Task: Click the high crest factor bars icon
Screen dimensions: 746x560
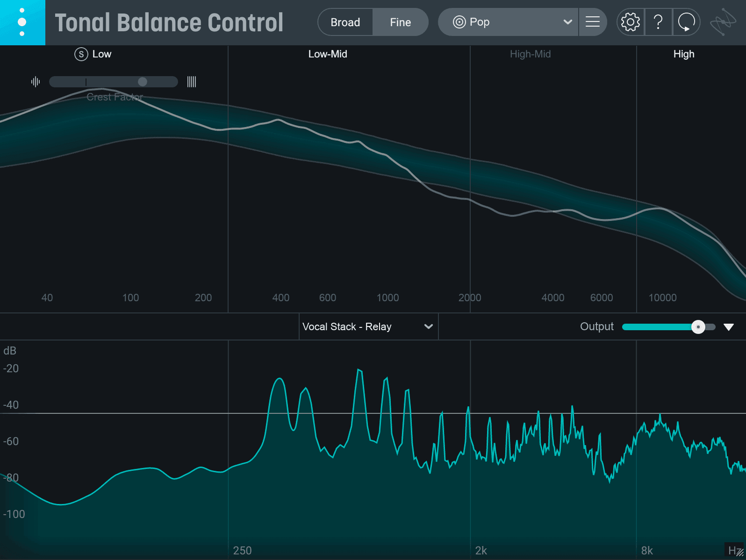Action: (192, 82)
